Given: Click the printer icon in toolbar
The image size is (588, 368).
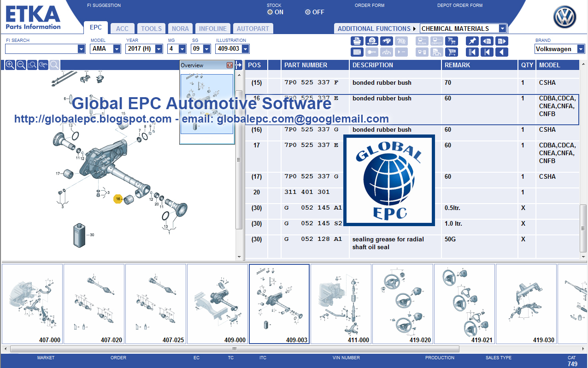Looking at the screenshot, I should (357, 41).
